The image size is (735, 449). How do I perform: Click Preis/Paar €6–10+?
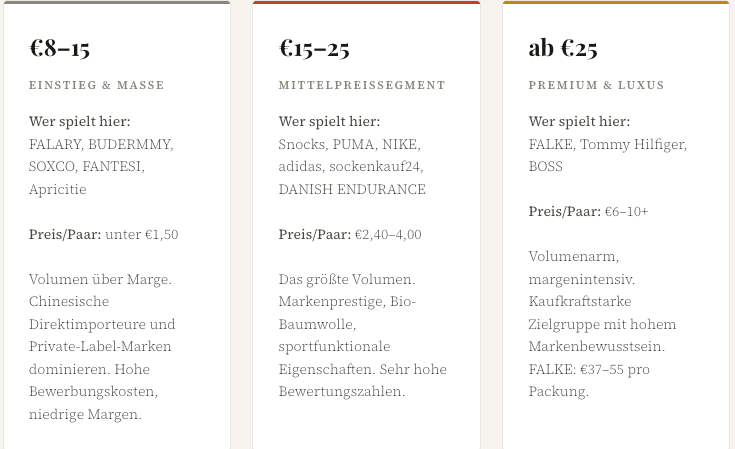click(588, 212)
